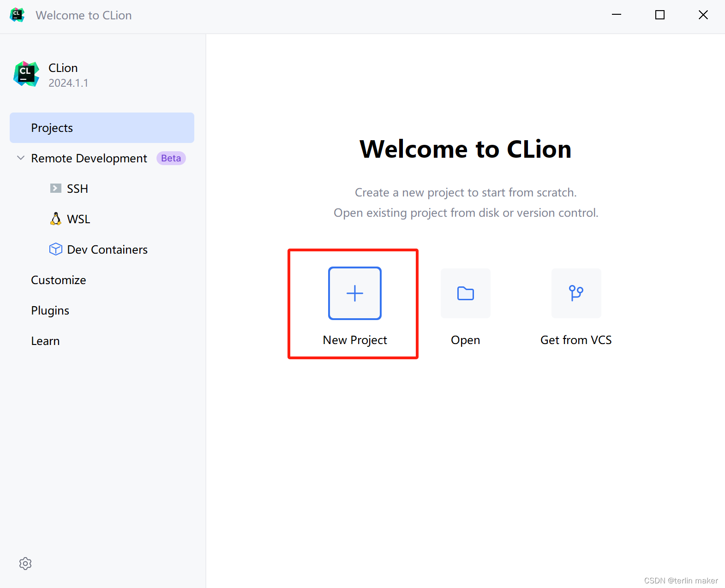This screenshot has width=725, height=588.
Task: Open the Dev Containers option
Action: tap(108, 249)
